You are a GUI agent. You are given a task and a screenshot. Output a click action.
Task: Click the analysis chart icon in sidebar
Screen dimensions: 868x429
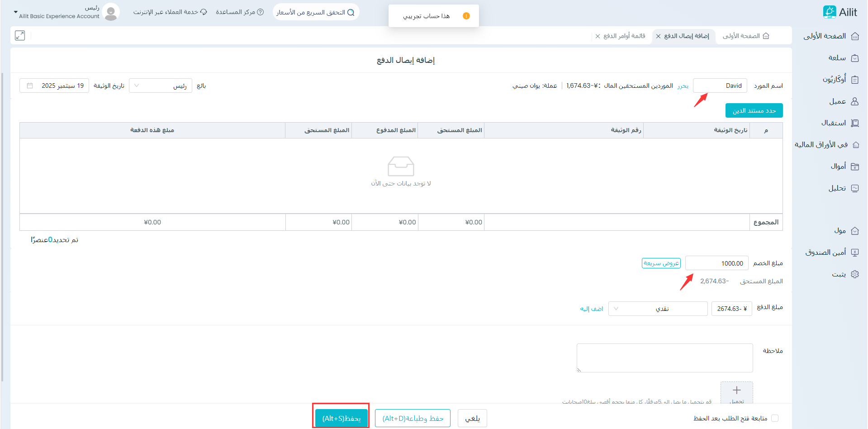tap(854, 188)
